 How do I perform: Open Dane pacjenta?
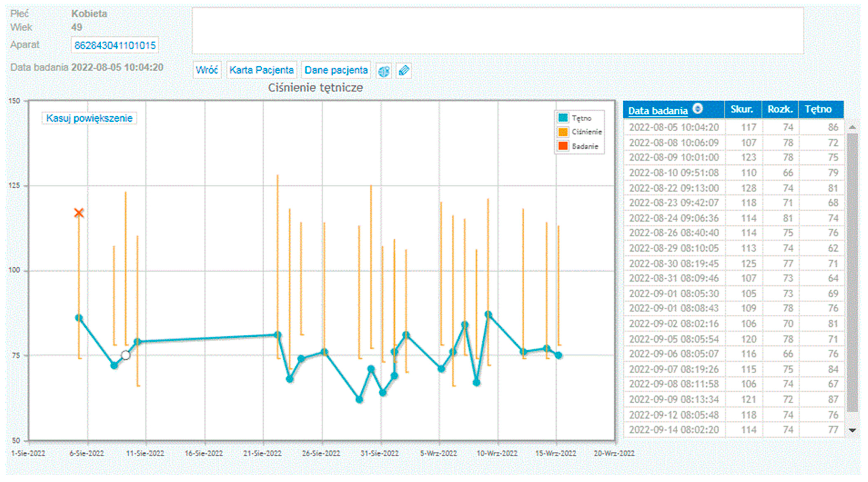coord(336,70)
